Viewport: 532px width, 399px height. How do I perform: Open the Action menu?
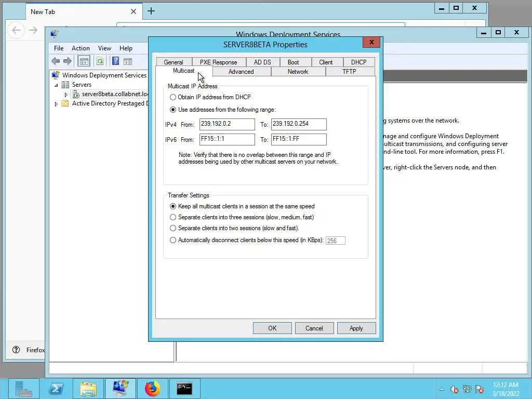click(x=81, y=48)
